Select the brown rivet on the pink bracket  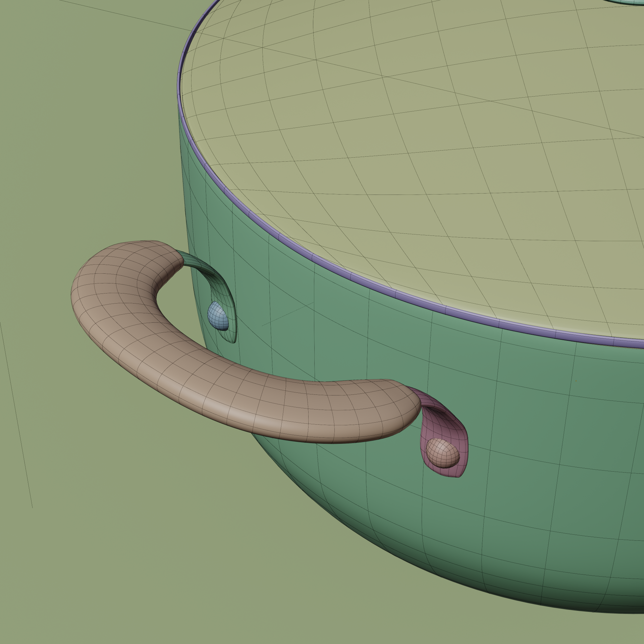pyautogui.click(x=442, y=453)
